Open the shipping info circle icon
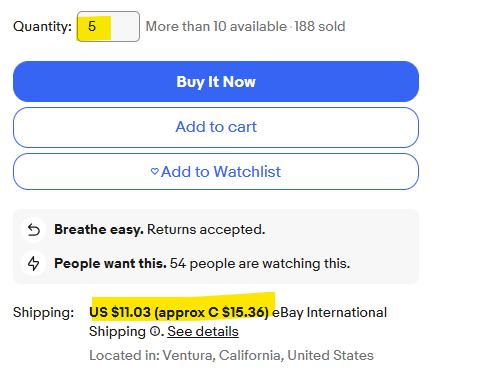 click(155, 331)
